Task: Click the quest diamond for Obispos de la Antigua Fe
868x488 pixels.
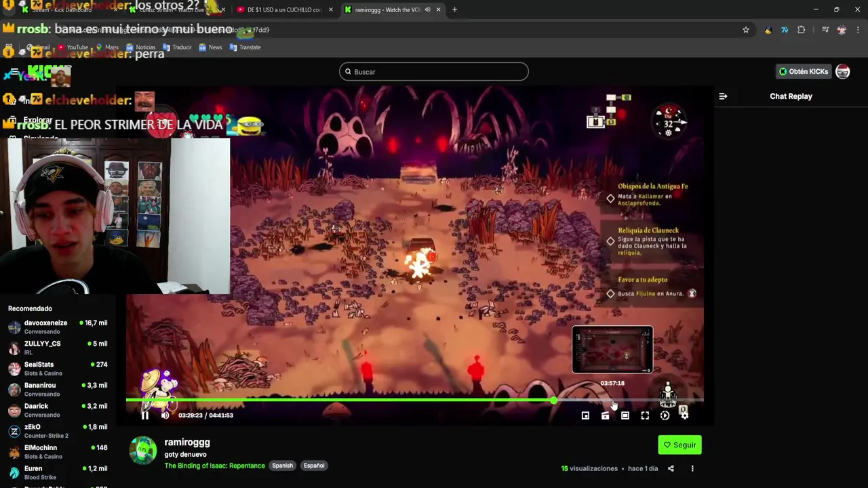Action: [x=610, y=199]
